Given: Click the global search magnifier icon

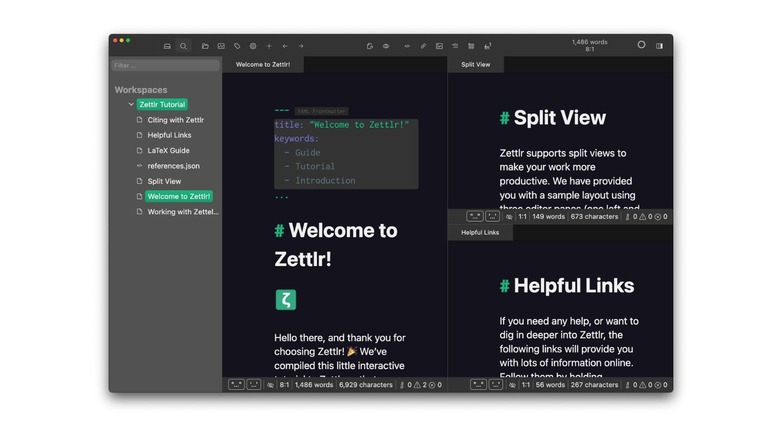Looking at the screenshot, I should click(x=184, y=46).
